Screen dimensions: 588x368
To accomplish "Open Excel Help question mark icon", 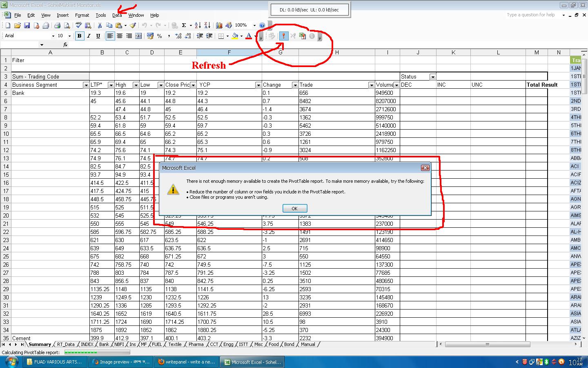I will 262,25.
